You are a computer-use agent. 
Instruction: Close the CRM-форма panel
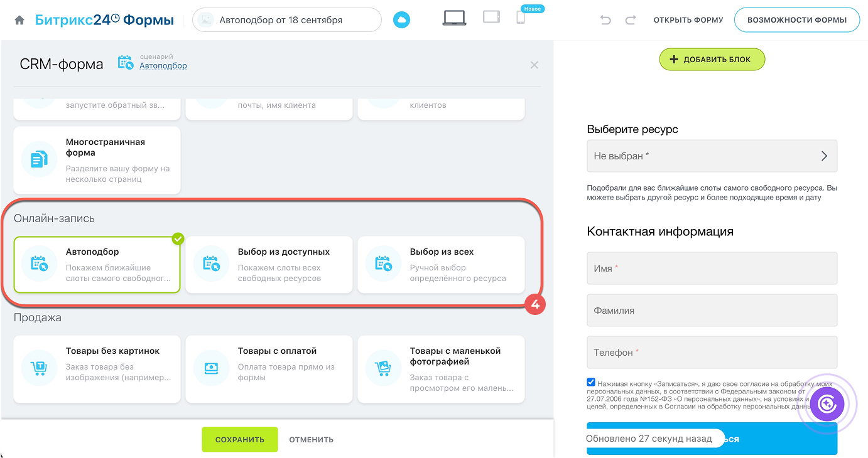point(534,65)
